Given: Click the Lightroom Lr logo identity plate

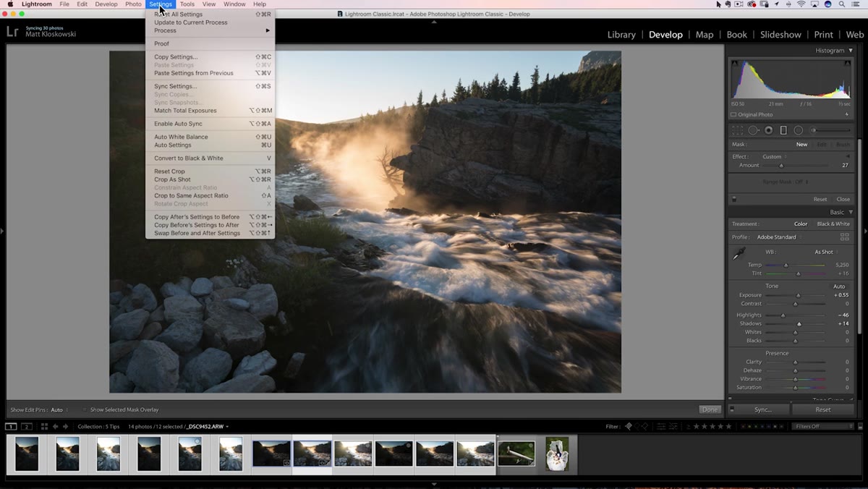Looking at the screenshot, I should tap(12, 32).
